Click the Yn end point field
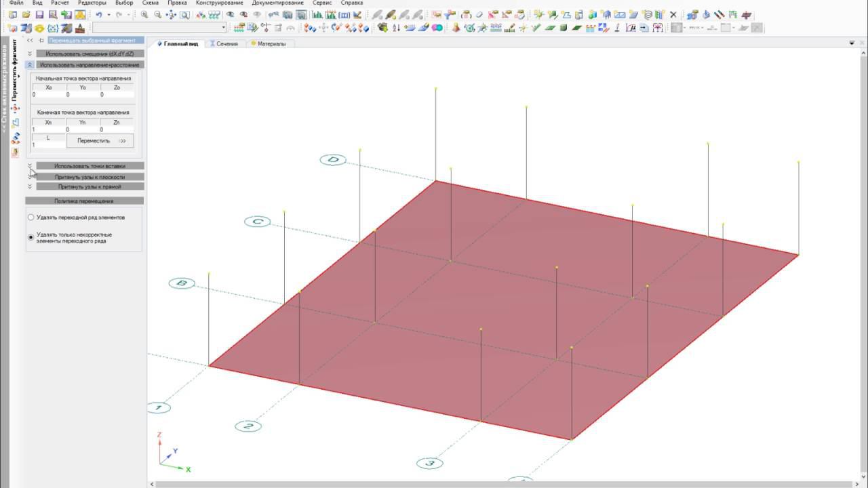This screenshot has width=868, height=488. [83, 129]
